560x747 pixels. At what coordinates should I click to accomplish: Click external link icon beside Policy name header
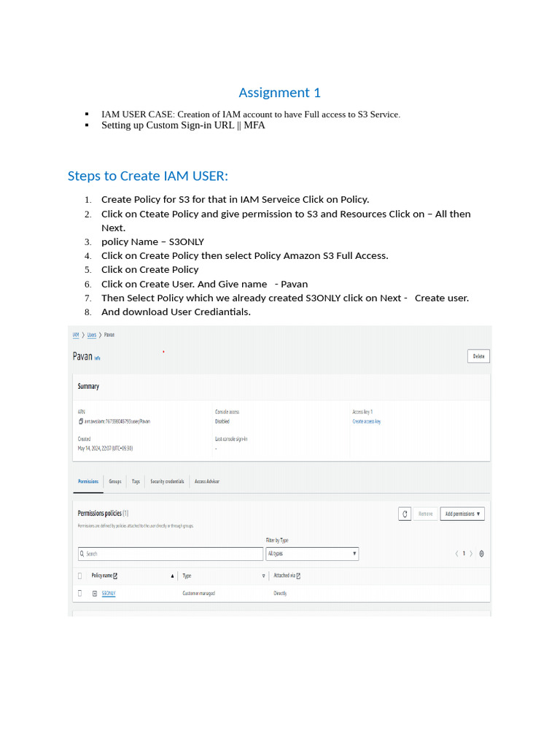click(x=115, y=576)
